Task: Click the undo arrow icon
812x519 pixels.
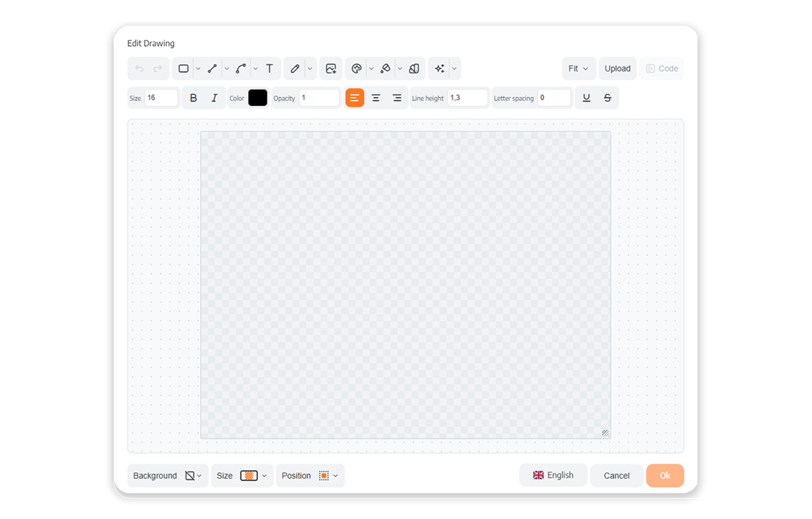Action: click(x=139, y=69)
